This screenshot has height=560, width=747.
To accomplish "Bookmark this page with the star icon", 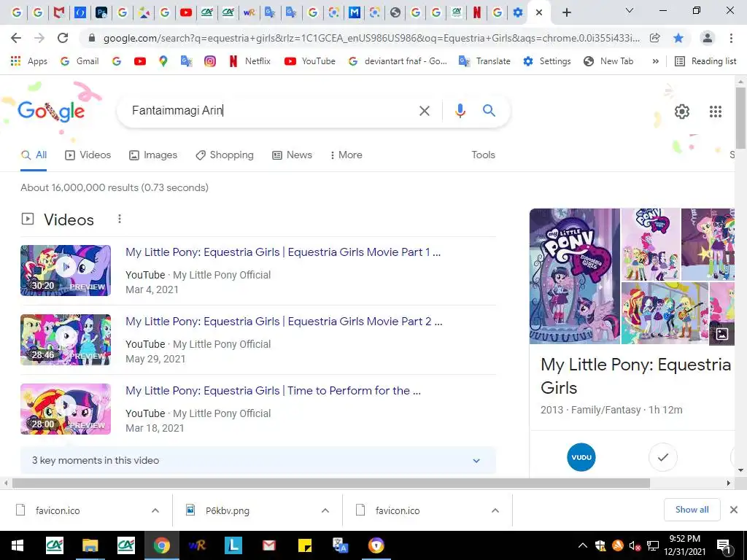I will 678,38.
